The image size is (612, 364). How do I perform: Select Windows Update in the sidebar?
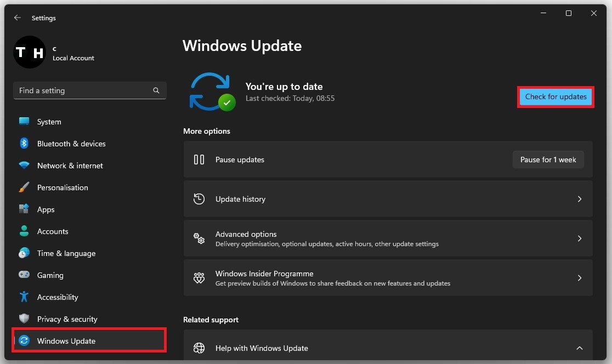coord(66,341)
